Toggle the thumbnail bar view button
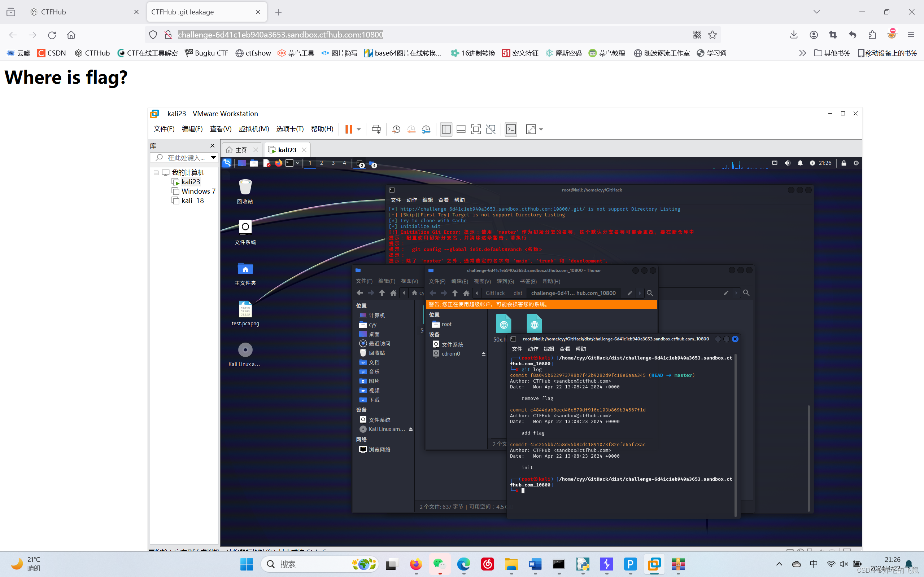The height and width of the screenshot is (577, 924). point(461,129)
